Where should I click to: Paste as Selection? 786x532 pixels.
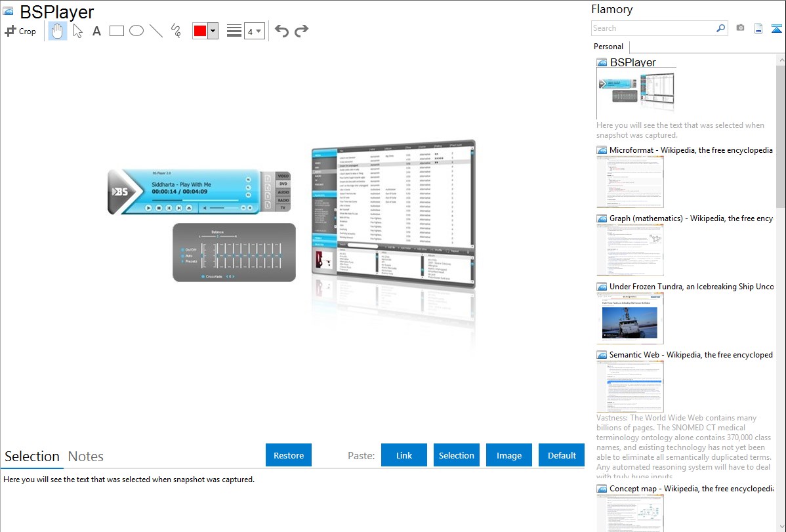tap(457, 455)
